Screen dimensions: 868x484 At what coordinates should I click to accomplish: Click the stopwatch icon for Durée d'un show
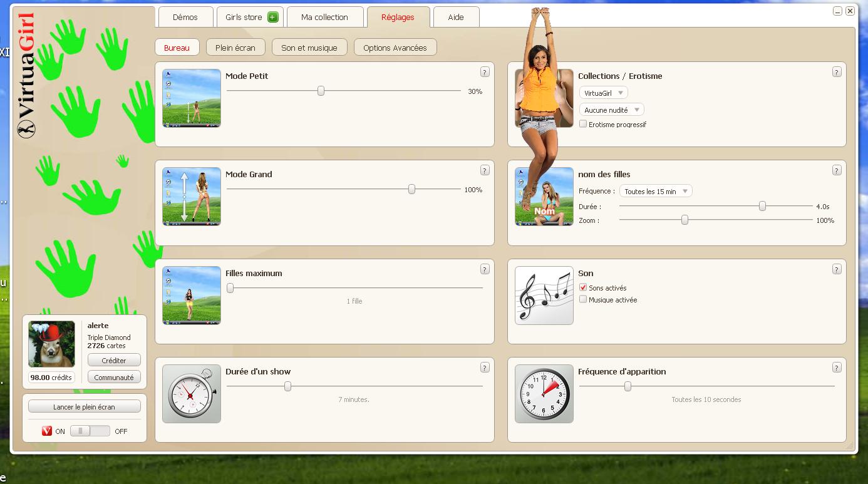pyautogui.click(x=191, y=394)
